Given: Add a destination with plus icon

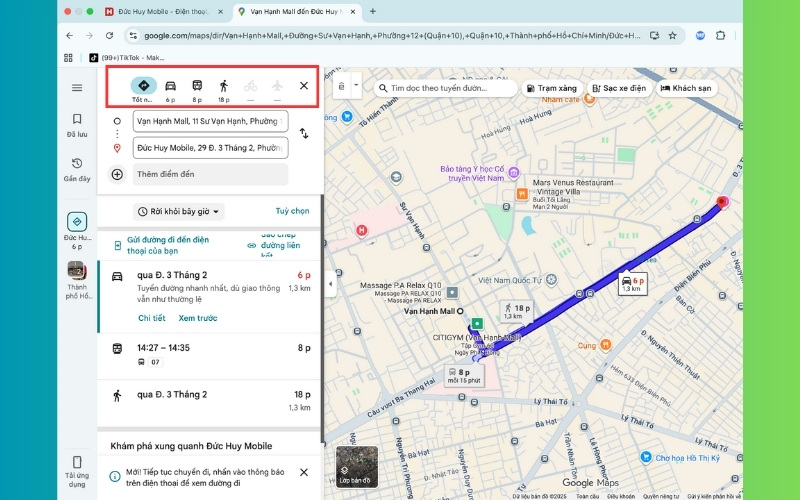Looking at the screenshot, I should (117, 174).
